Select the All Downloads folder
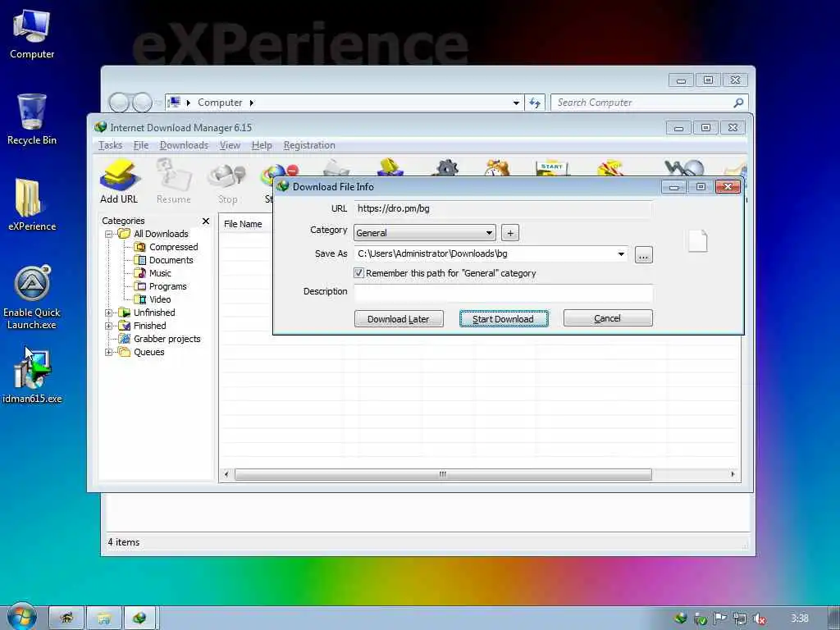The height and width of the screenshot is (630, 840). click(161, 234)
